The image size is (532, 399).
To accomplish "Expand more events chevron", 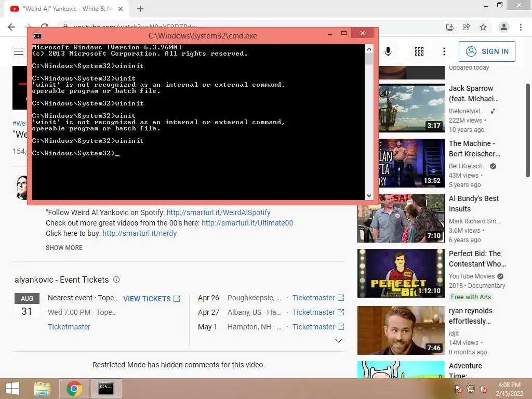I will pos(338,341).
